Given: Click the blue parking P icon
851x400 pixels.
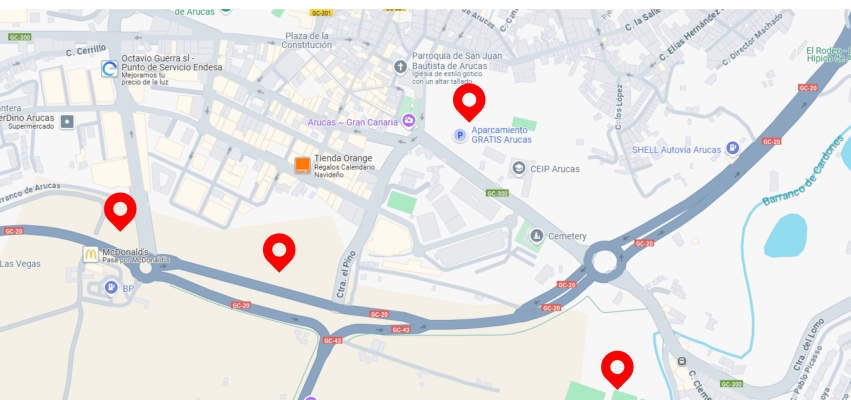Looking at the screenshot, I should (x=460, y=135).
